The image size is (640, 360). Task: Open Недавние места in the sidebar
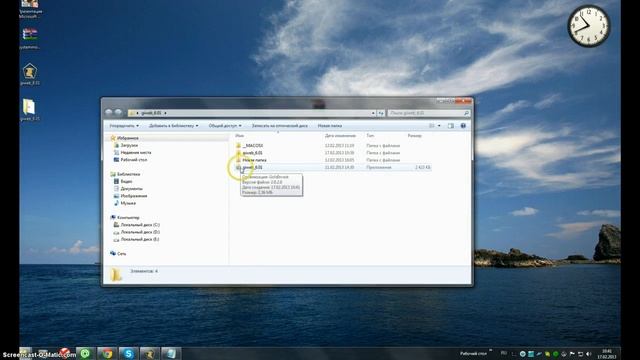136,152
